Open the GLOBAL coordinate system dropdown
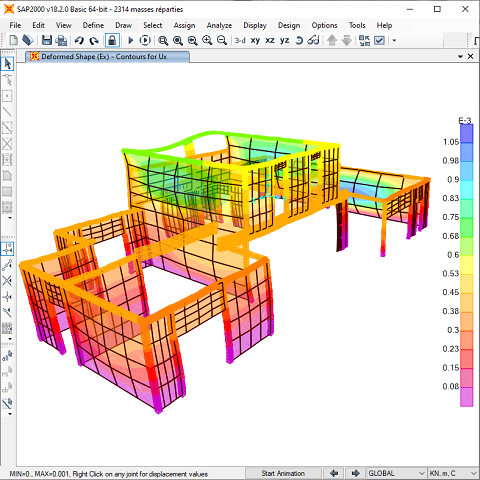Image resolution: width=480 pixels, height=480 pixels. point(396,473)
